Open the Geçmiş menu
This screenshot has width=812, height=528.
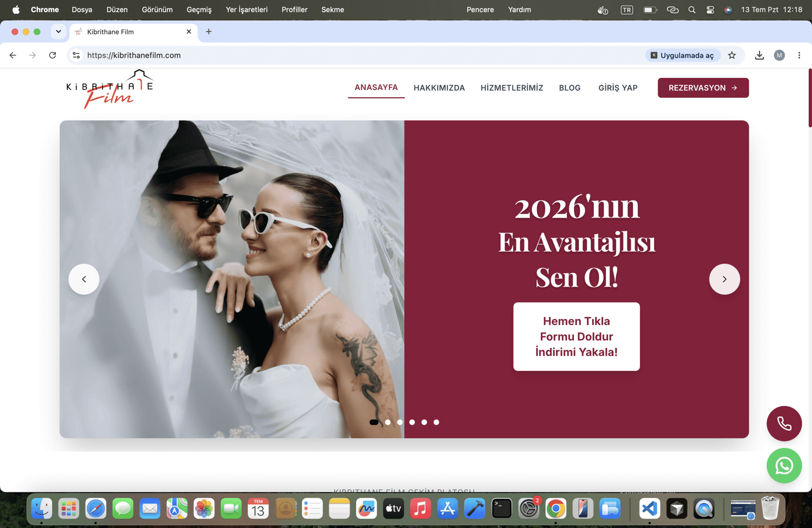click(199, 9)
